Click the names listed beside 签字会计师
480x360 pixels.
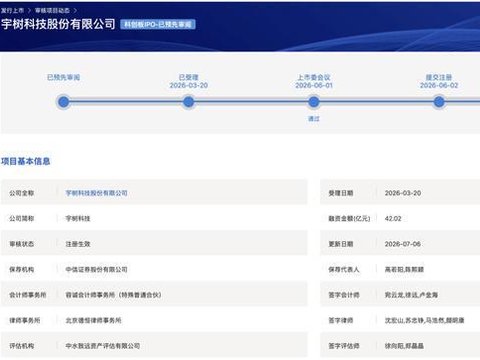[x=411, y=295]
